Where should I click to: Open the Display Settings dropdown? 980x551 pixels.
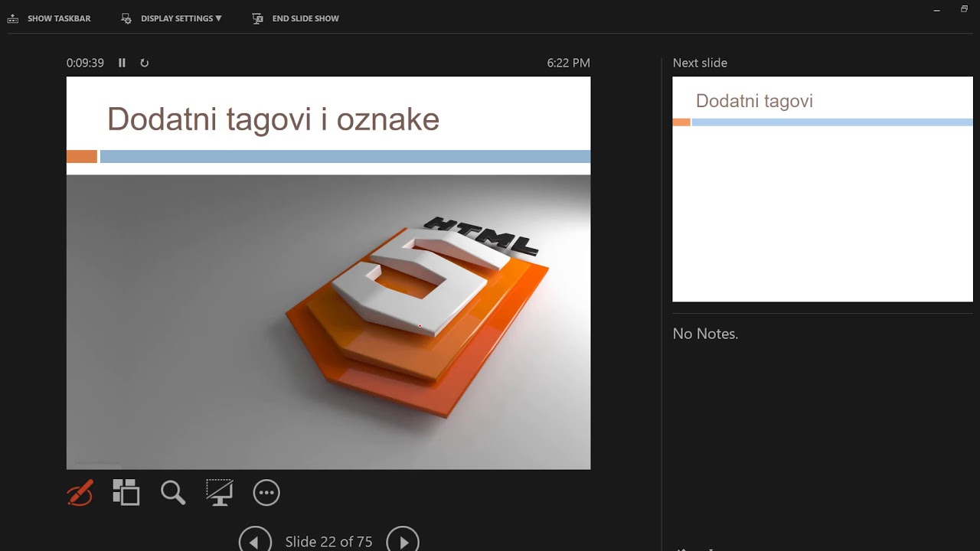pyautogui.click(x=171, y=18)
